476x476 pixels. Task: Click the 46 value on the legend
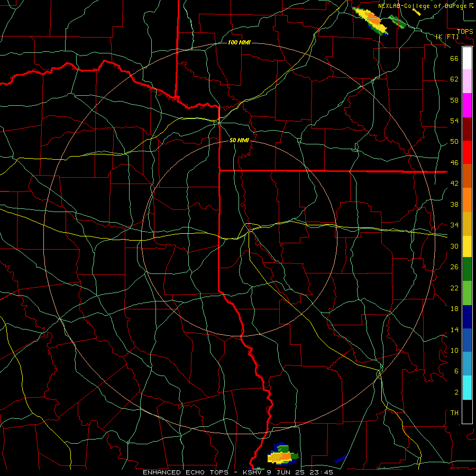454,163
